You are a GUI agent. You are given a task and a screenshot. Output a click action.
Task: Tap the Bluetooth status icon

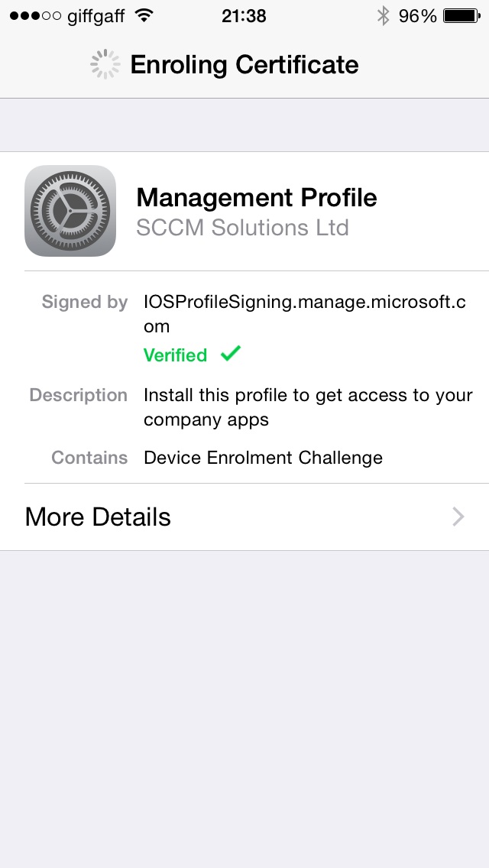pos(383,15)
